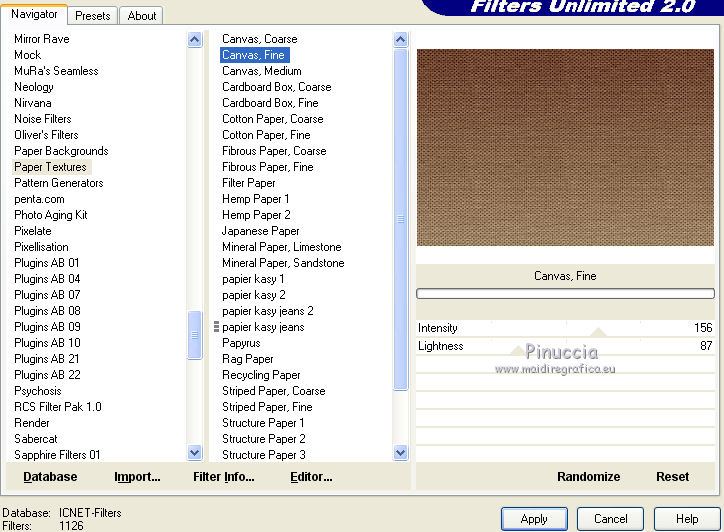Viewport: 724px width, 532px height.
Task: Click the Canvas, Fine preview image
Action: (x=565, y=148)
